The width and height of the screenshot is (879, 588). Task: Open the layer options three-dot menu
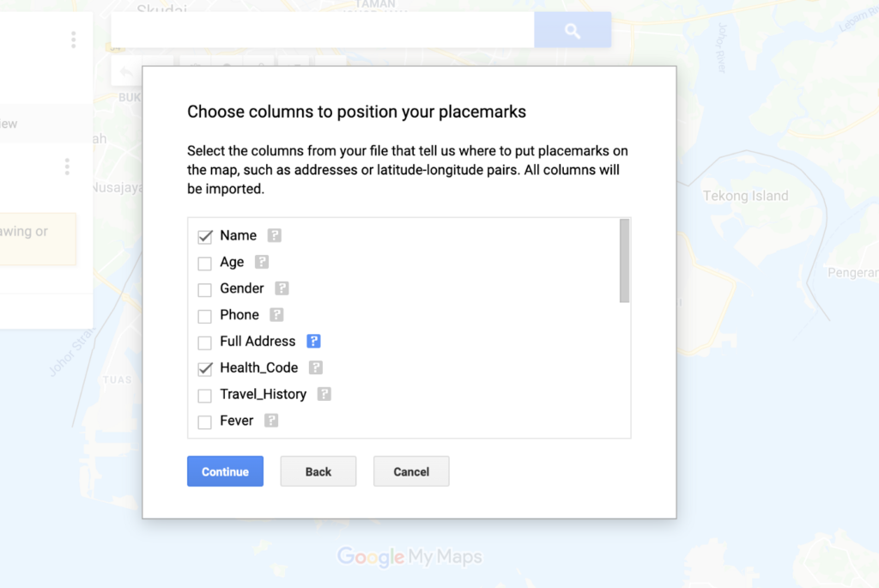67,167
